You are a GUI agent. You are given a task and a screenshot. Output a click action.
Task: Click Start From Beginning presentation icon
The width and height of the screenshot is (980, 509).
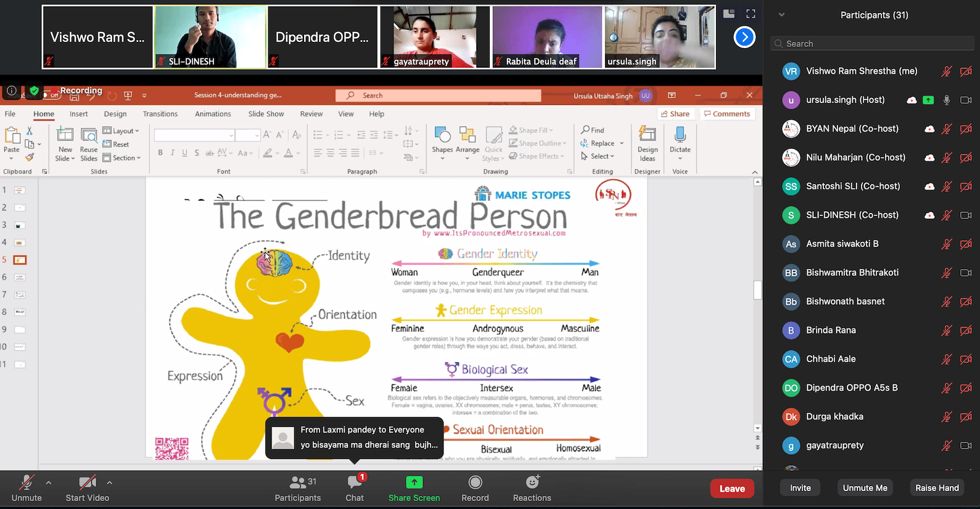click(128, 96)
